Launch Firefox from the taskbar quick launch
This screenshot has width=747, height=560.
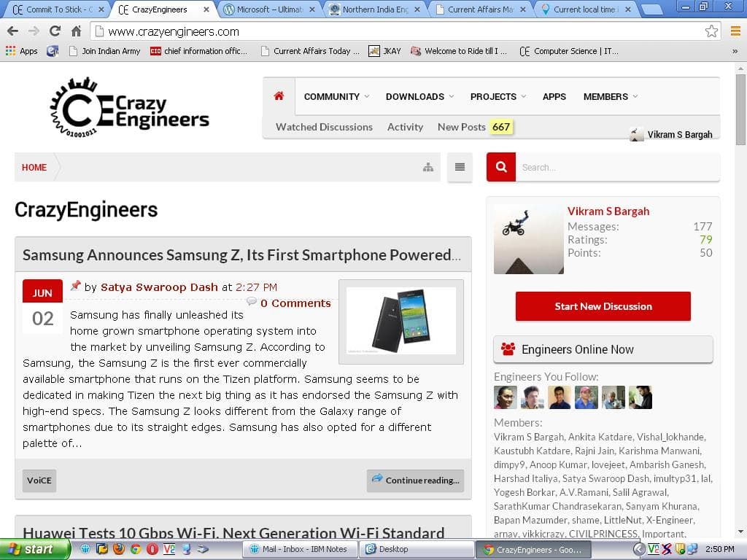click(x=119, y=549)
